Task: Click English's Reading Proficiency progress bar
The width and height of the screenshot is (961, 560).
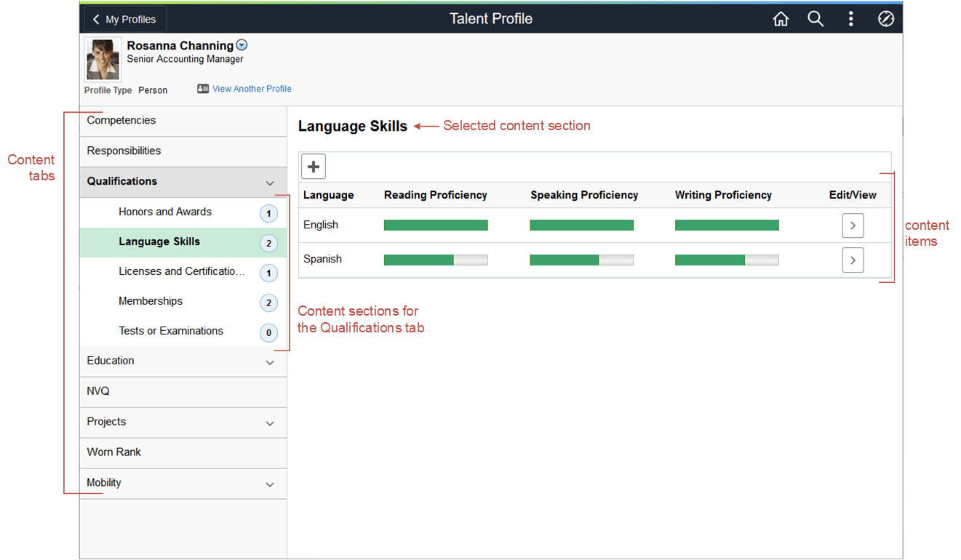Action: pyautogui.click(x=435, y=225)
